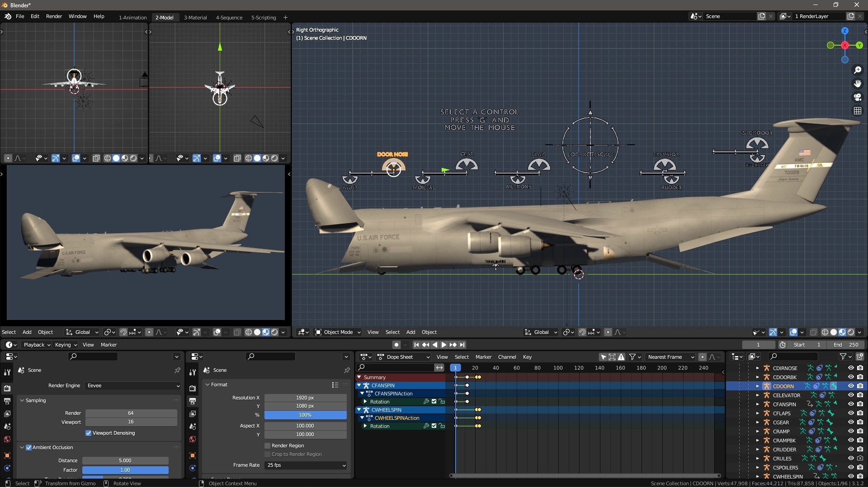
Task: Enable the auto keying record button
Action: point(396,345)
